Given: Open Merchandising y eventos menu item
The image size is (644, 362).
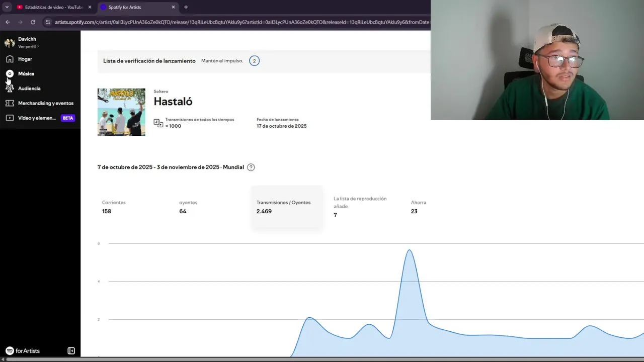Looking at the screenshot, I should 46,103.
